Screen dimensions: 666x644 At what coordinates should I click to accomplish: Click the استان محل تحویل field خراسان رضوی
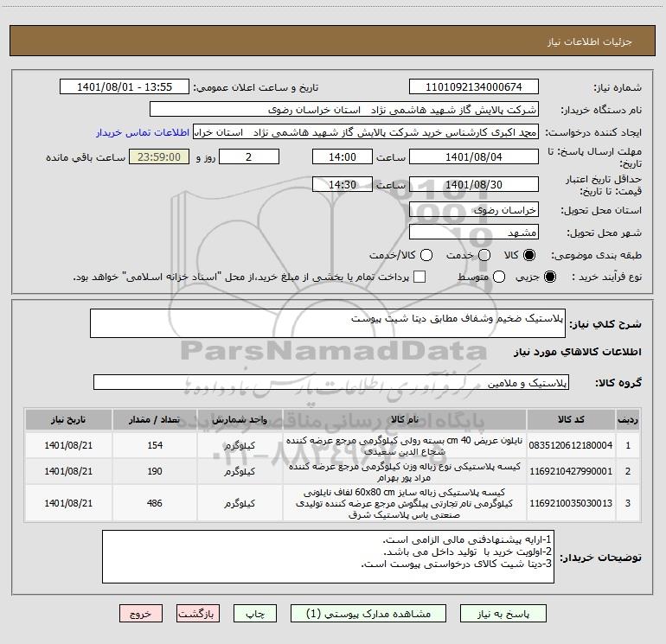pyautogui.click(x=474, y=209)
